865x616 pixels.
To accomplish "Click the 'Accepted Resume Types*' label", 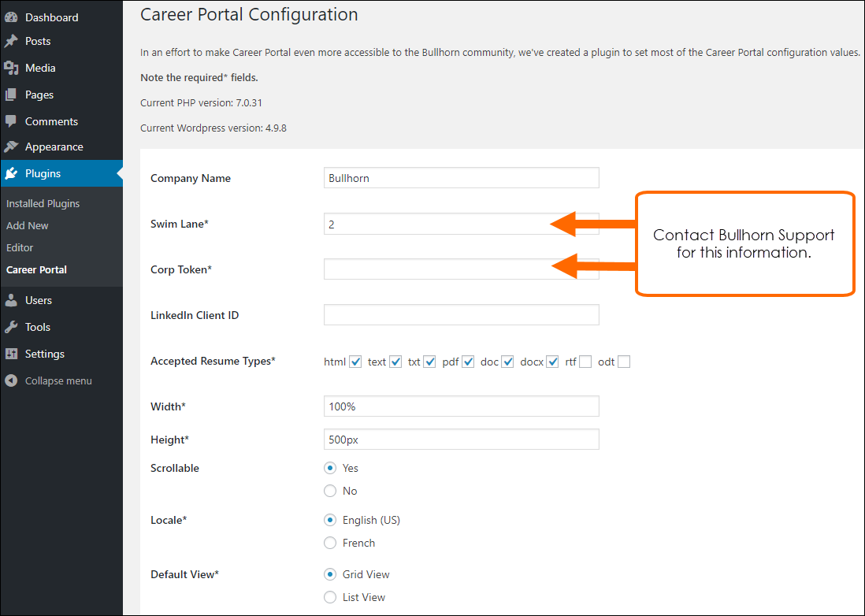I will 213,362.
